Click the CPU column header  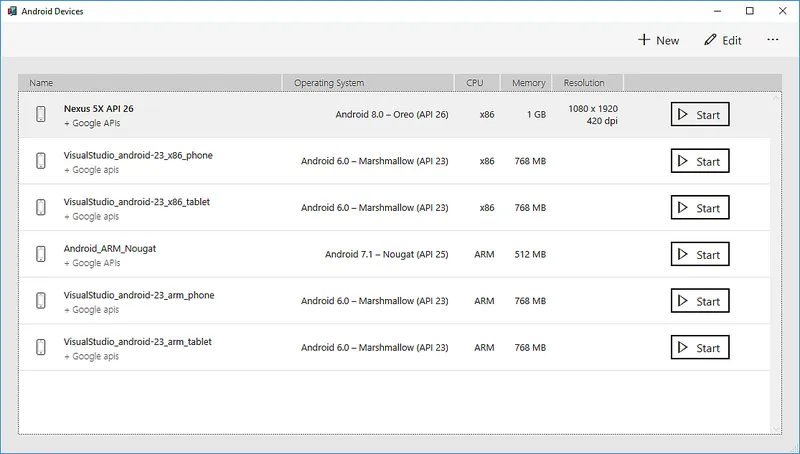click(477, 83)
